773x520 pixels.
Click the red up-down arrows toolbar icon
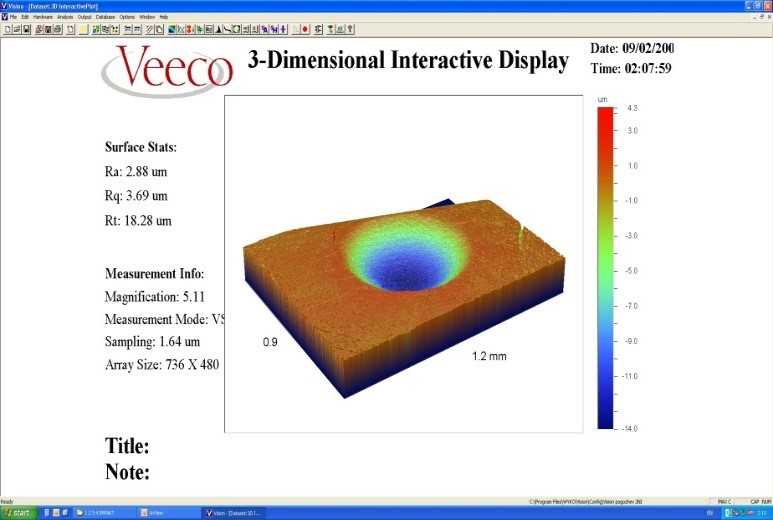click(189, 29)
